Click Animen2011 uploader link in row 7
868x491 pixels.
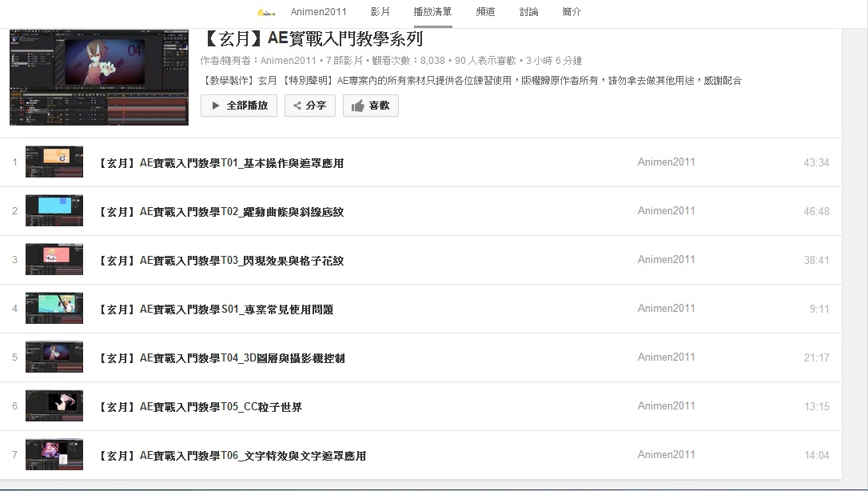tap(666, 455)
